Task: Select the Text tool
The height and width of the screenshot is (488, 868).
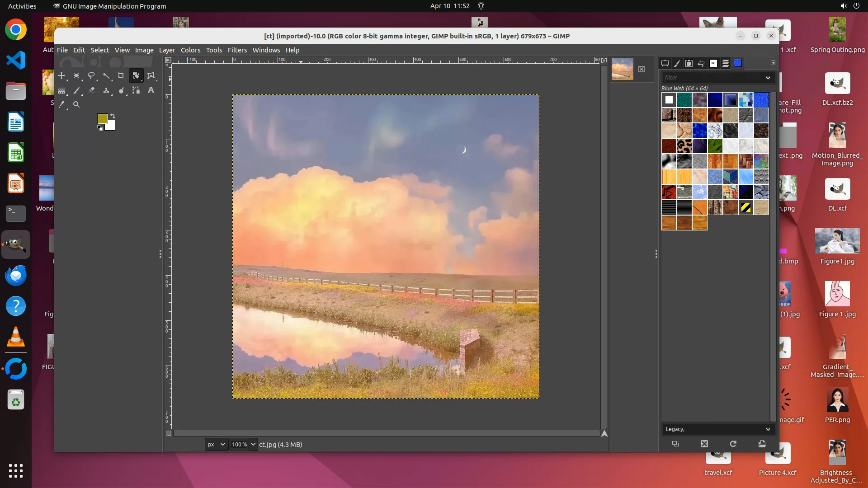Action: pyautogui.click(x=151, y=90)
